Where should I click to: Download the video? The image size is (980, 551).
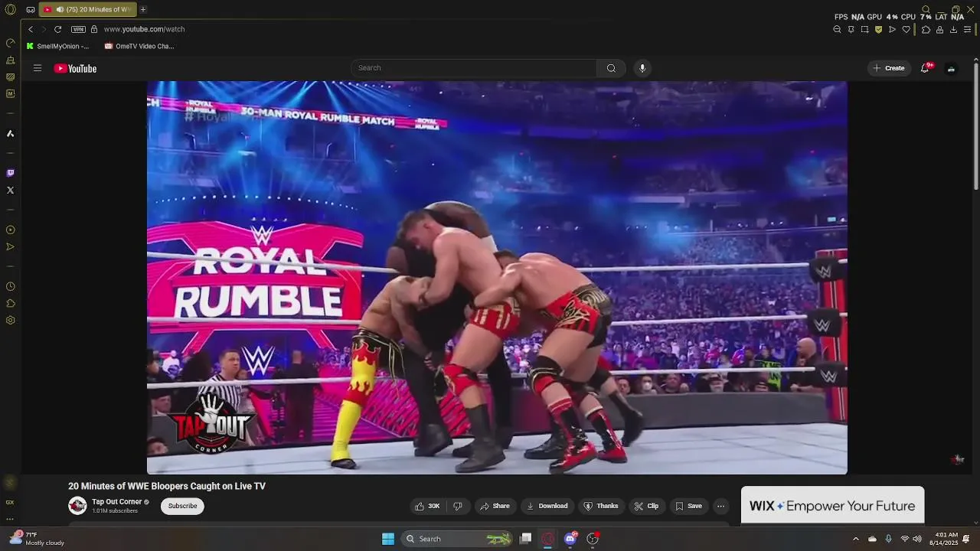[x=547, y=506]
